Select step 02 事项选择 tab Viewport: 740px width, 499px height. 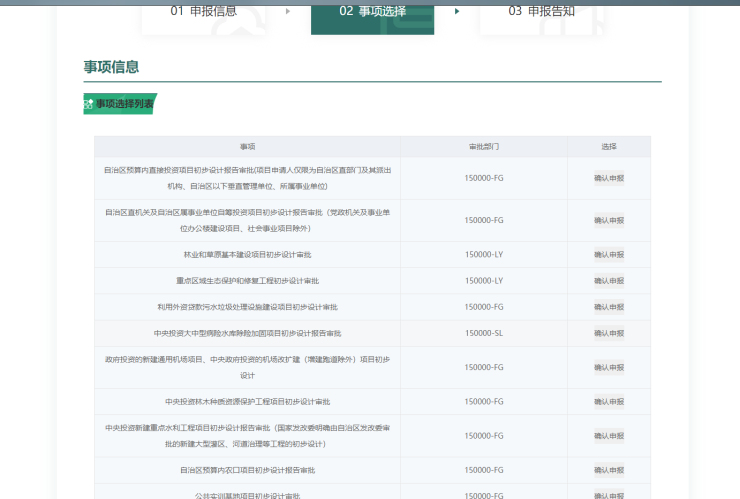(372, 11)
